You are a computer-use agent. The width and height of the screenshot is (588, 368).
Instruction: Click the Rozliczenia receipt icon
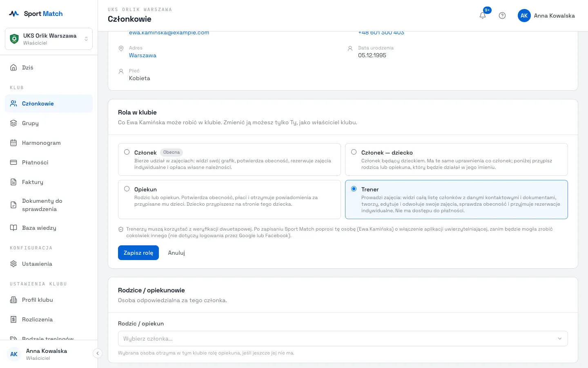pyautogui.click(x=13, y=319)
